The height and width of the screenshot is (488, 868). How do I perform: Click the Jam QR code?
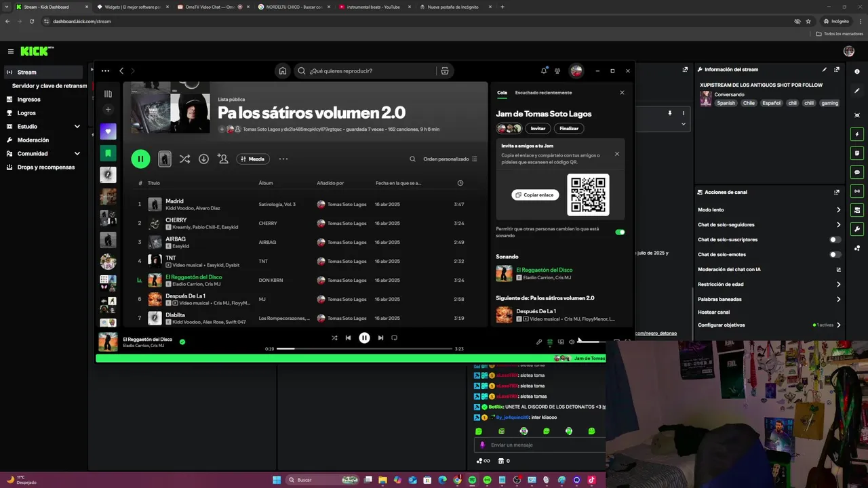(x=588, y=195)
